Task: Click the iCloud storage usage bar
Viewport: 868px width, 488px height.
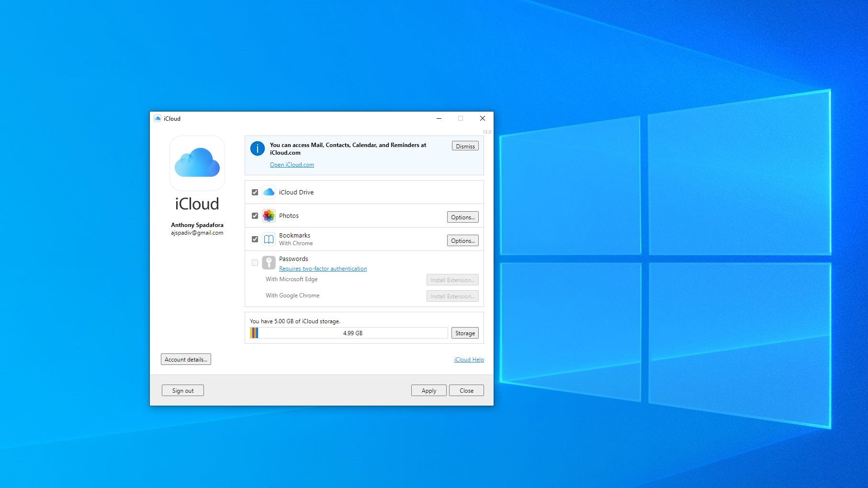Action: [x=349, y=333]
